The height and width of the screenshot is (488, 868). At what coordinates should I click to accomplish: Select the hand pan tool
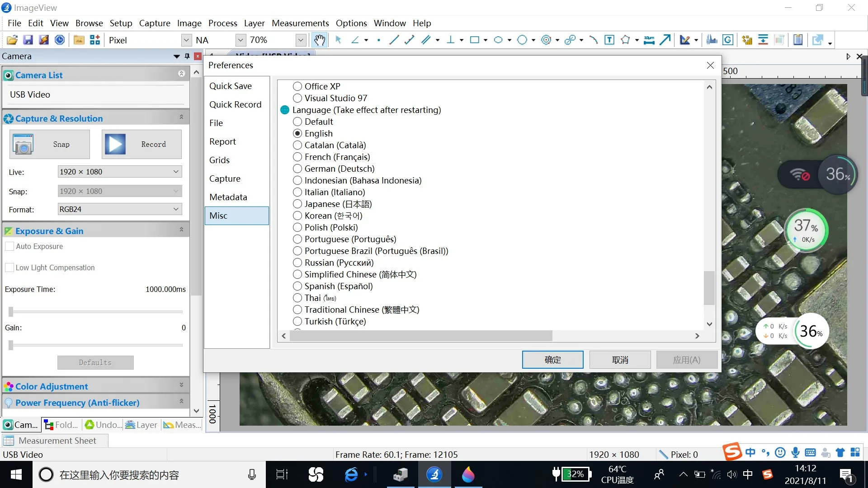(x=320, y=40)
